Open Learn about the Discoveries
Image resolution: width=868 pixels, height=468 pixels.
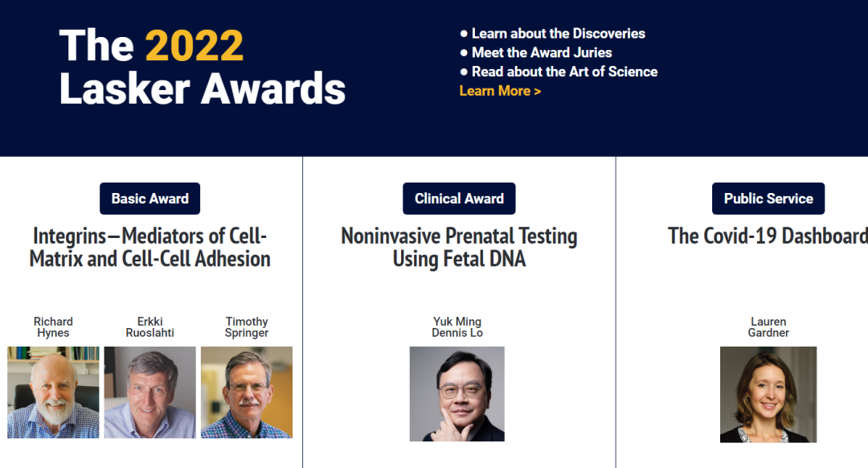tap(558, 34)
